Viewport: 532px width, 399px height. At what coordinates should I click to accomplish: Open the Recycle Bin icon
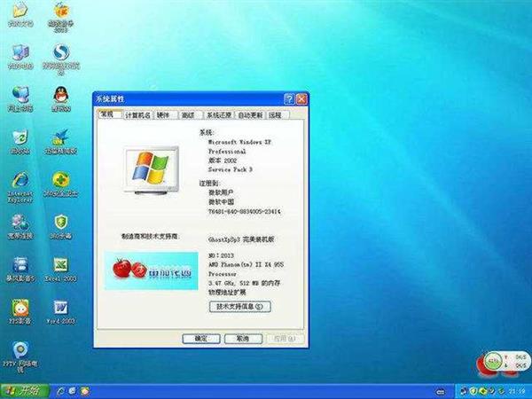[x=20, y=142]
